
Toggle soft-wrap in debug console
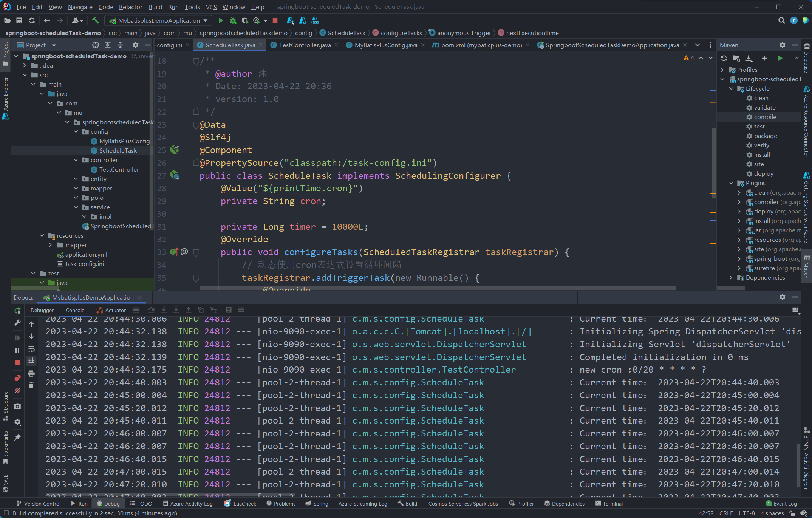pyautogui.click(x=31, y=349)
